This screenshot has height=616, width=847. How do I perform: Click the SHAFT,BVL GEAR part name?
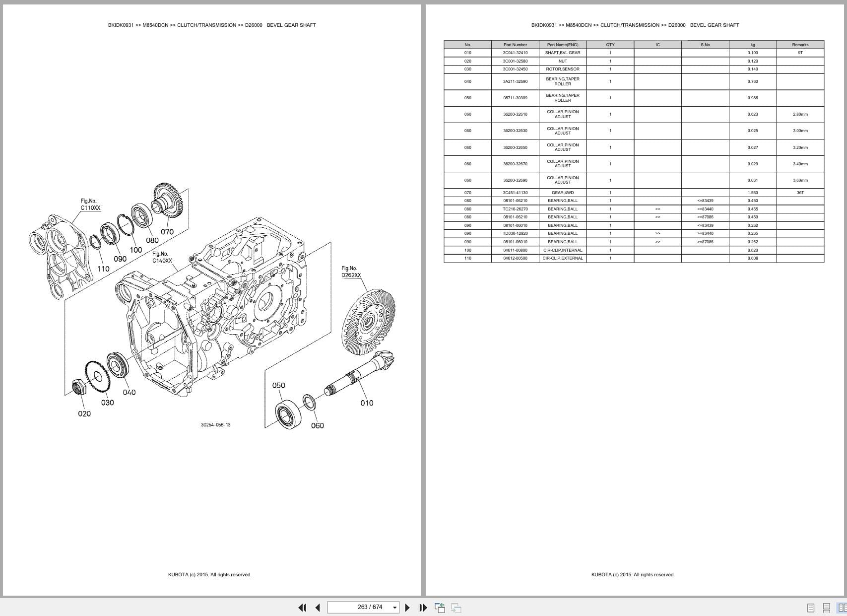click(563, 53)
